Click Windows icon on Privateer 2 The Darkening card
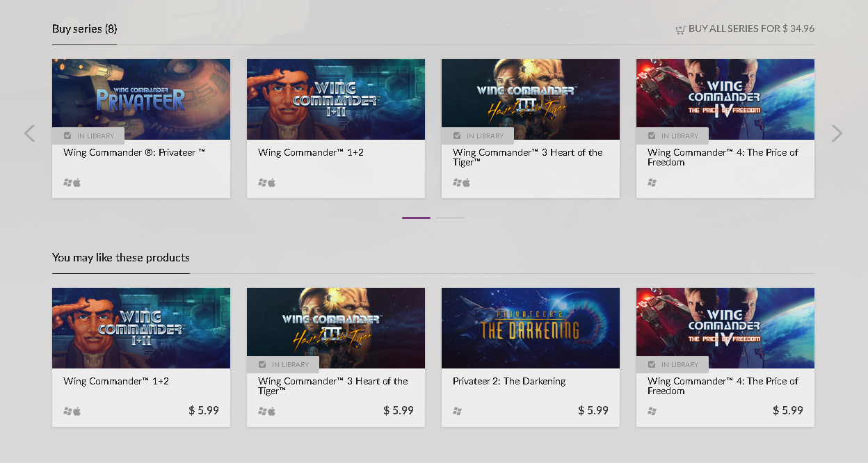This screenshot has height=463, width=868. click(x=457, y=411)
